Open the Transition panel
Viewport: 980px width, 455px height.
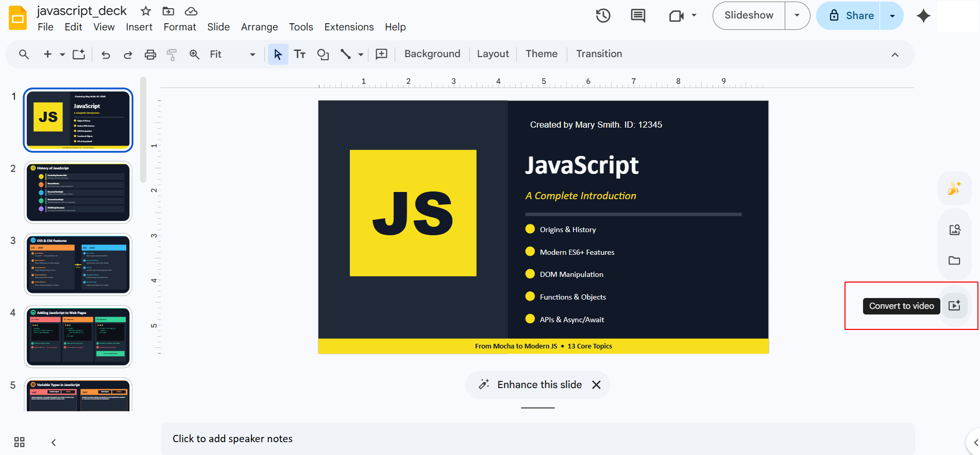coord(599,54)
